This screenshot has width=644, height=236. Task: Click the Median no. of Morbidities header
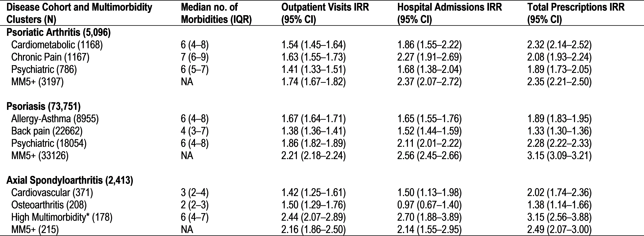pos(216,13)
